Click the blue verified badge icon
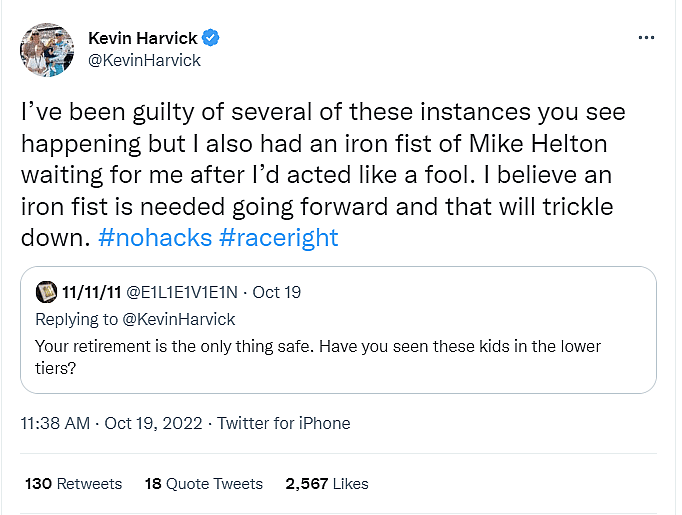 click(211, 38)
